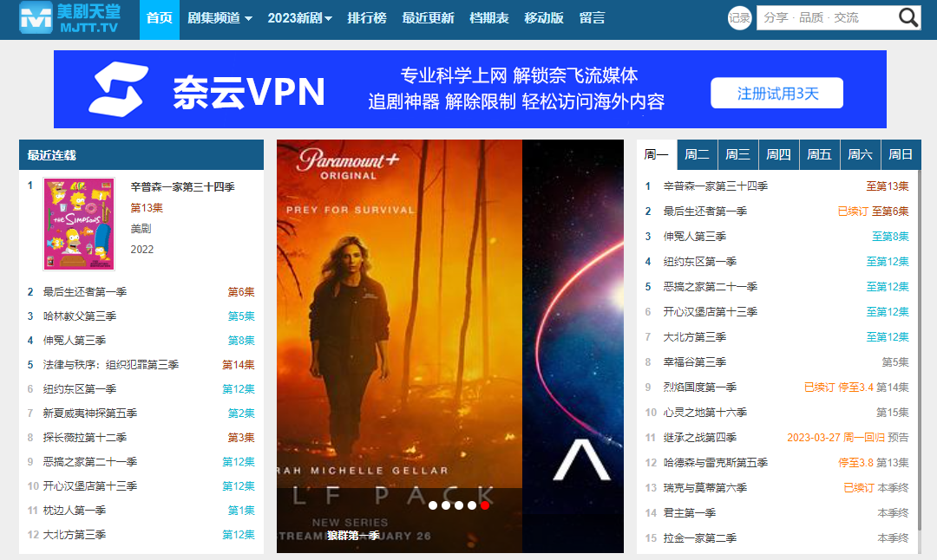Click the Simpsons poster thumbnail

tap(79, 224)
